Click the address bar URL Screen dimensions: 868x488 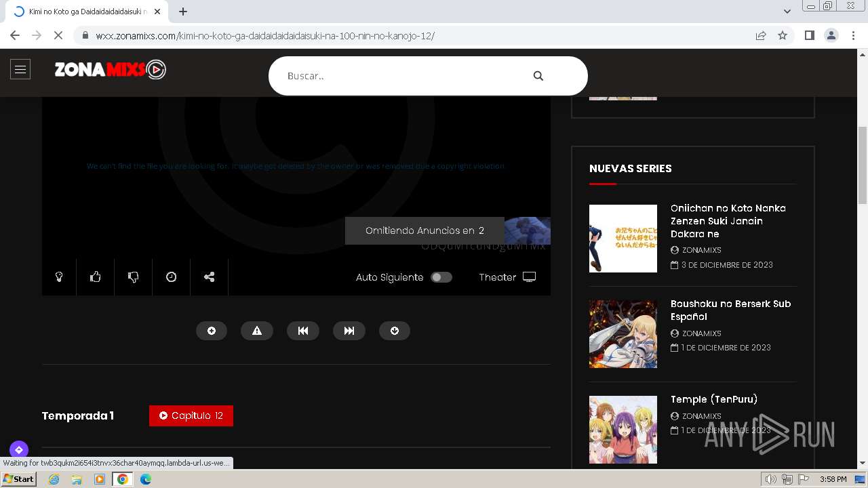(x=265, y=36)
